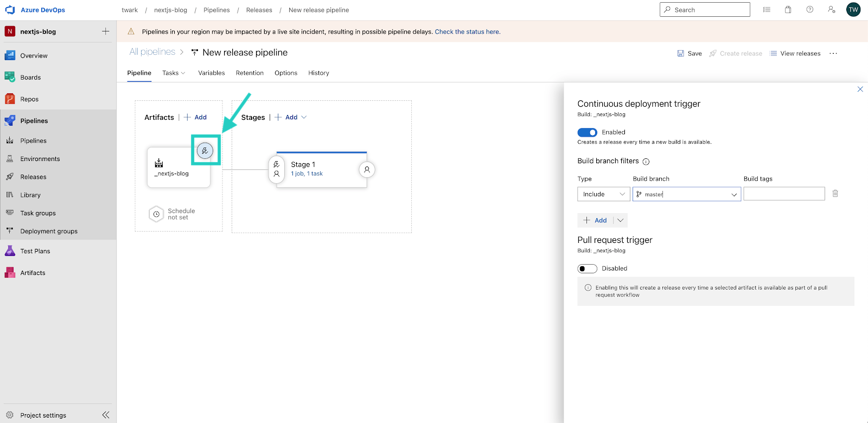
Task: Open the Schedule not set trigger
Action: (171, 214)
